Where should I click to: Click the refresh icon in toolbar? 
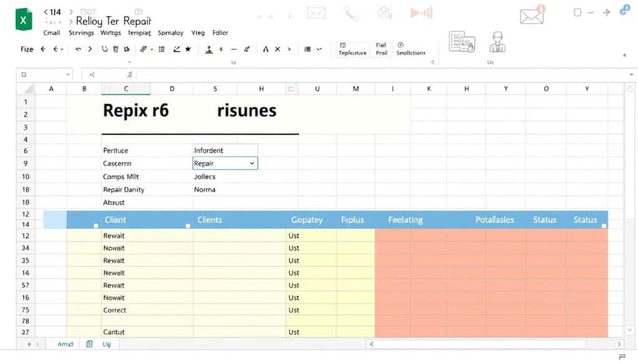pyautogui.click(x=105, y=49)
